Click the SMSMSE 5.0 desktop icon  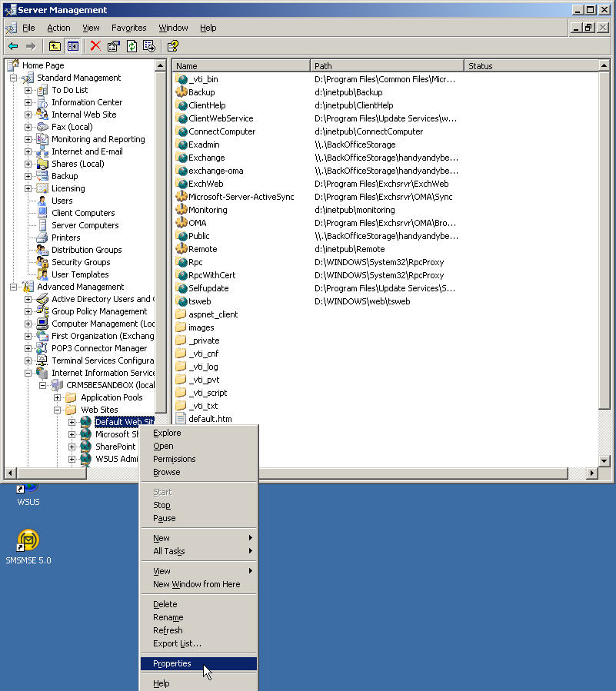[28, 540]
